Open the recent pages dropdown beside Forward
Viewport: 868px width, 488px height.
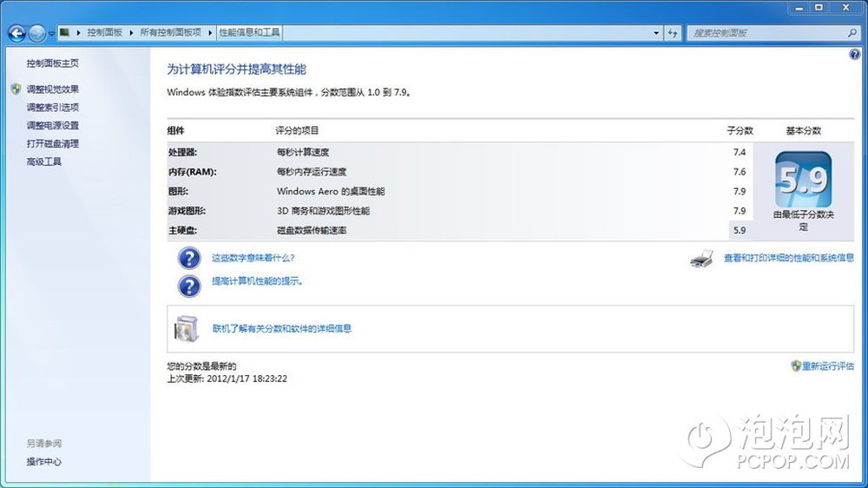tap(51, 34)
